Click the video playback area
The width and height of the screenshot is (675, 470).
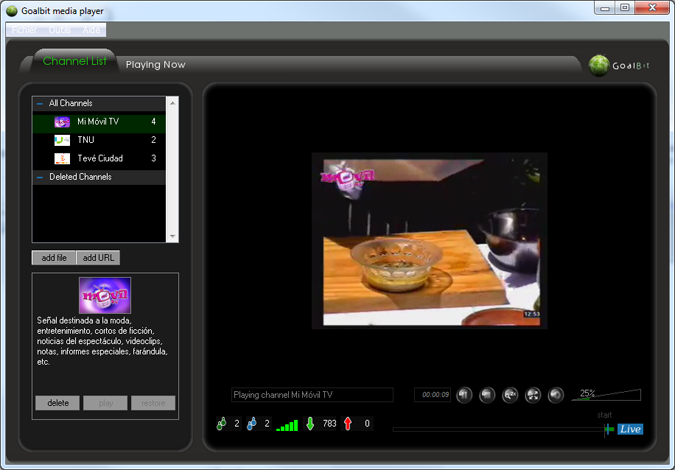[430, 241]
